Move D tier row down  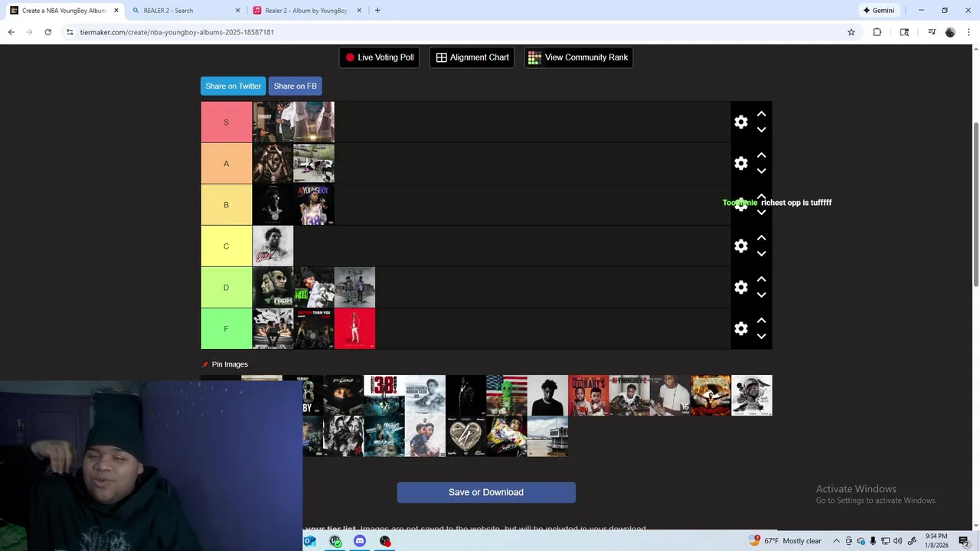pyautogui.click(x=761, y=295)
